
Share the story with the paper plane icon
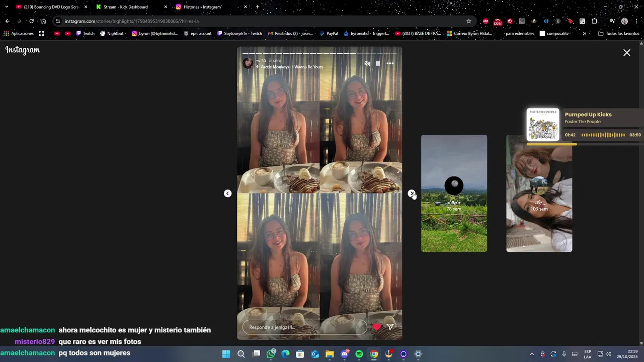pos(390,327)
